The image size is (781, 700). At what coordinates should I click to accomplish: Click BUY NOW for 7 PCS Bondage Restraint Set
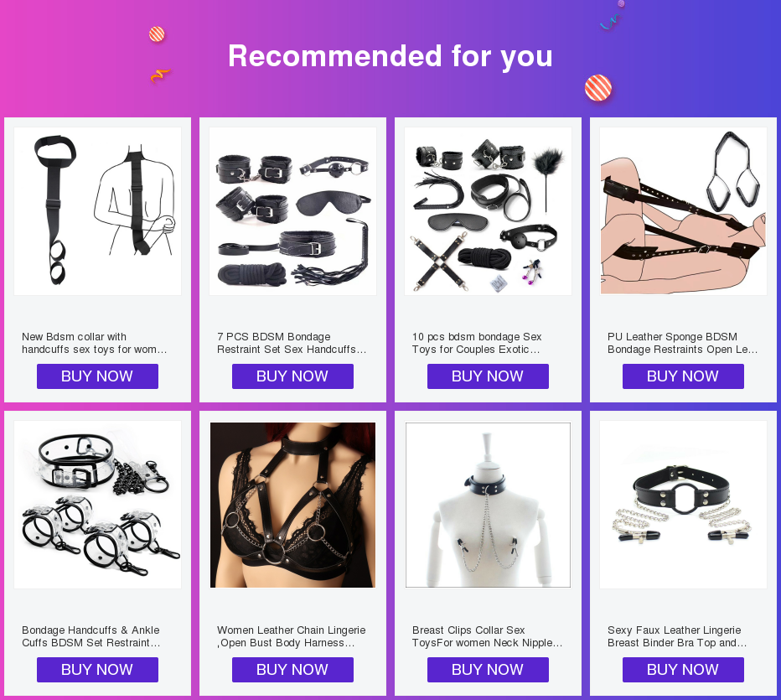coord(293,376)
